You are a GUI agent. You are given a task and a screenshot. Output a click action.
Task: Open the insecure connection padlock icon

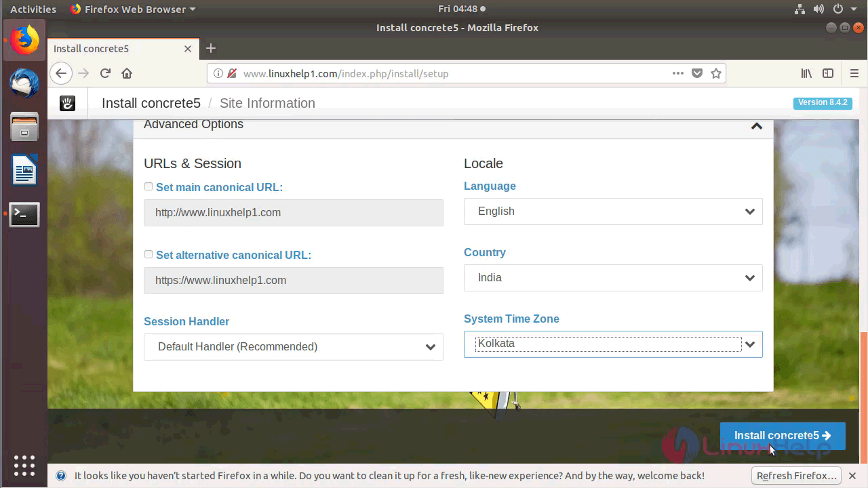232,73
